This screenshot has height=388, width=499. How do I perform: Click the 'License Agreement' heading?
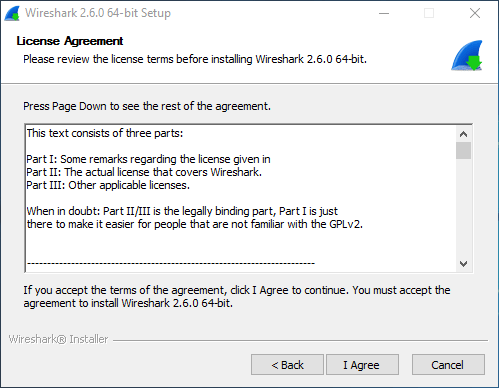coord(70,41)
